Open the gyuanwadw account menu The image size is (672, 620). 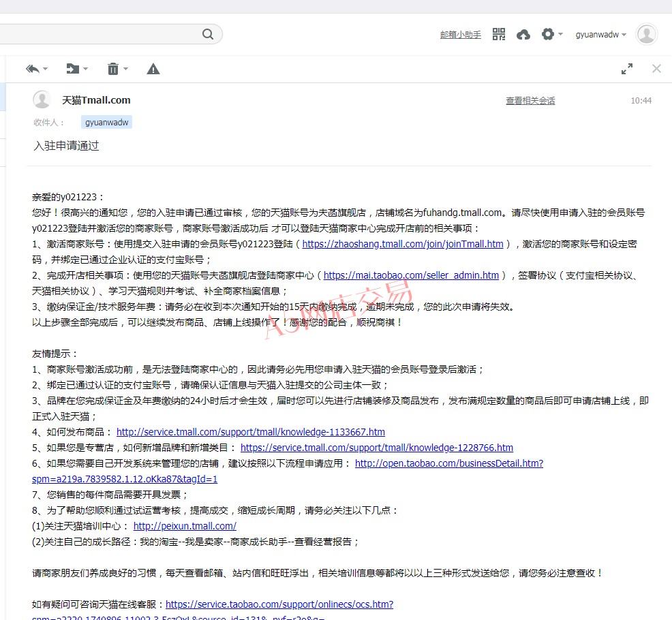[600, 35]
